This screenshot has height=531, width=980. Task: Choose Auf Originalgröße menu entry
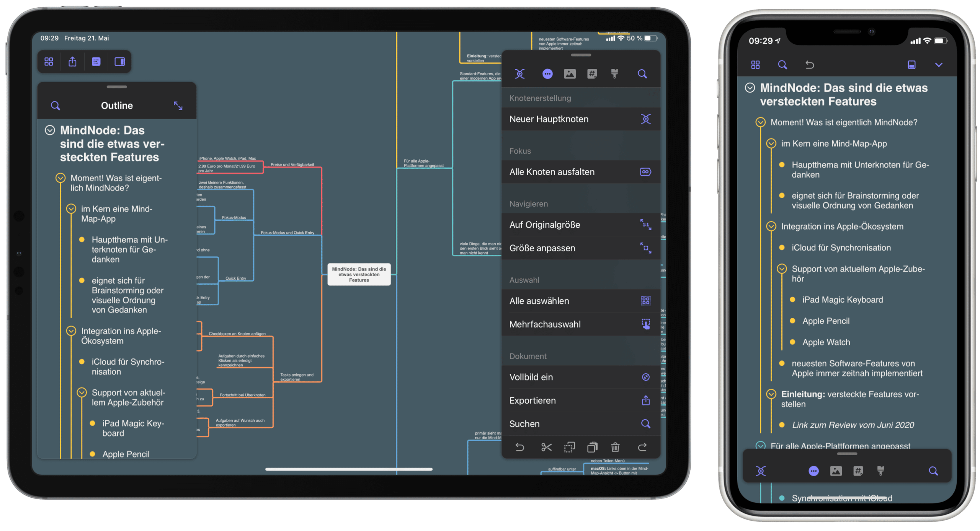[581, 225]
